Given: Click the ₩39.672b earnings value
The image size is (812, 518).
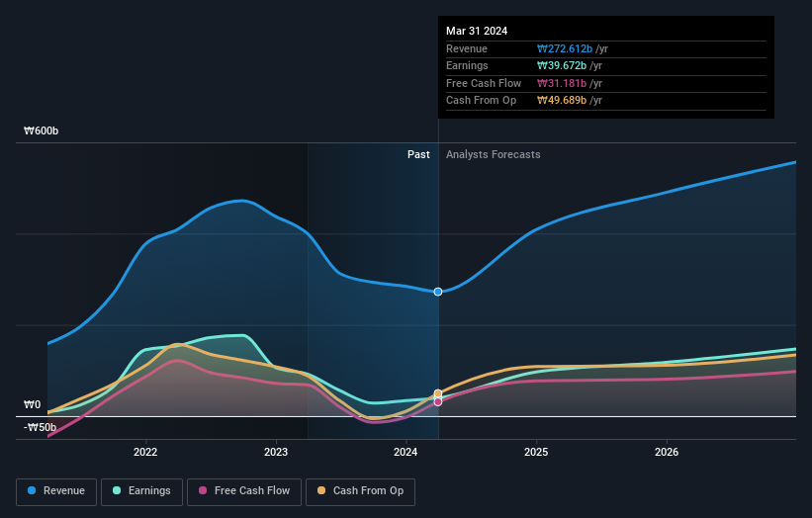Looking at the screenshot, I should [562, 65].
